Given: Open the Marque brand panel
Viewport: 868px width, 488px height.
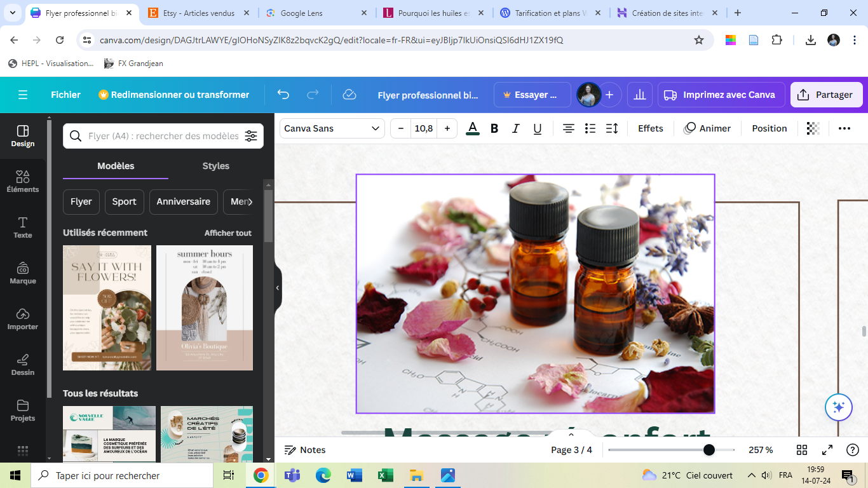Looking at the screenshot, I should (23, 273).
